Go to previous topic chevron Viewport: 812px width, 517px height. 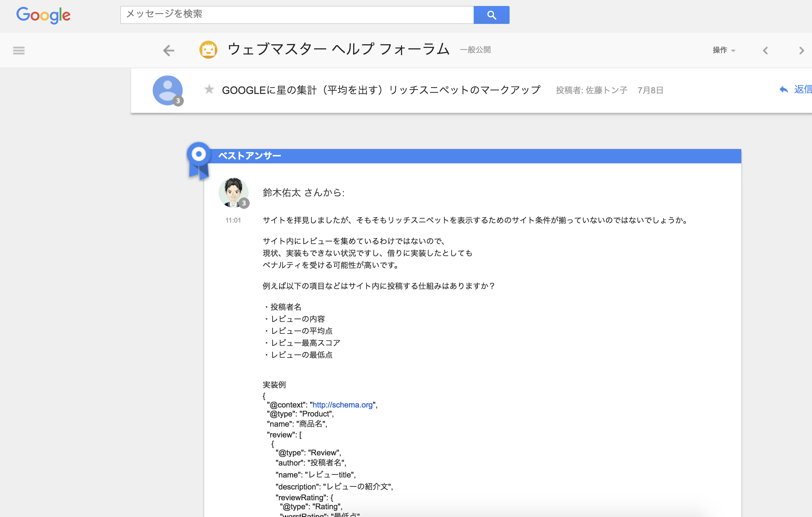click(766, 51)
